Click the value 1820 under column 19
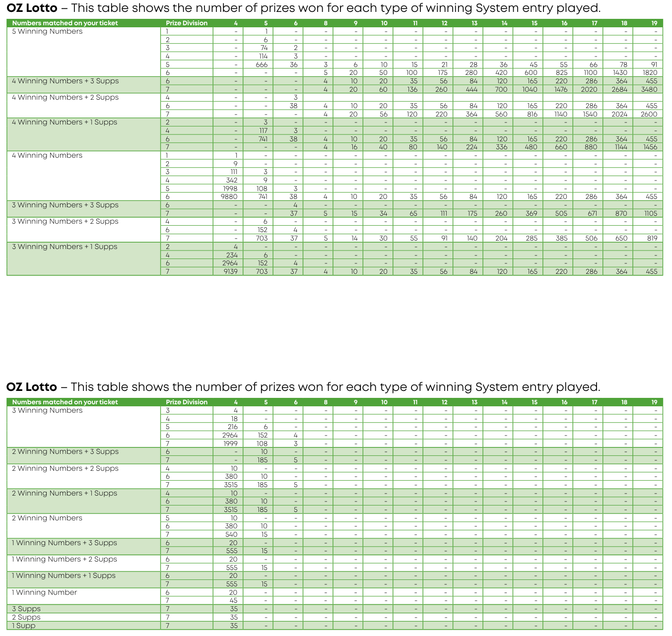The width and height of the screenshot is (672, 636). pyautogui.click(x=650, y=72)
